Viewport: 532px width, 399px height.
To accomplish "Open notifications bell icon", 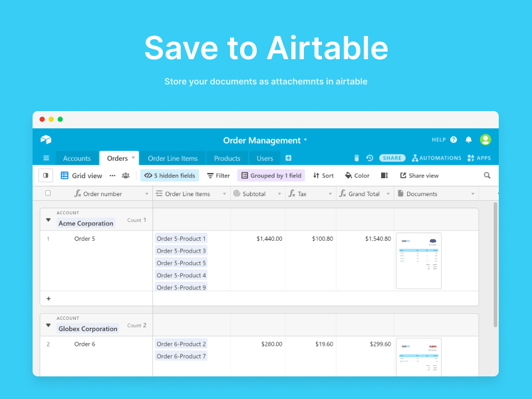I will click(469, 140).
